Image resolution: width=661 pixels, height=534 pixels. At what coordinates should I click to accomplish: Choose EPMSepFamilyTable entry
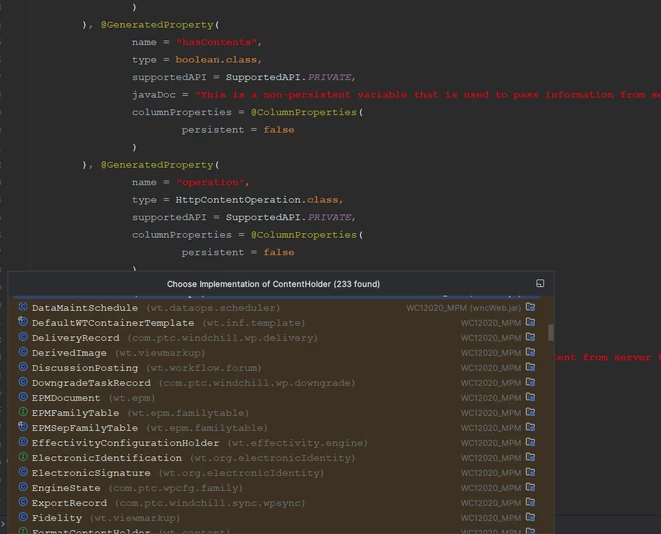[x=277, y=428]
